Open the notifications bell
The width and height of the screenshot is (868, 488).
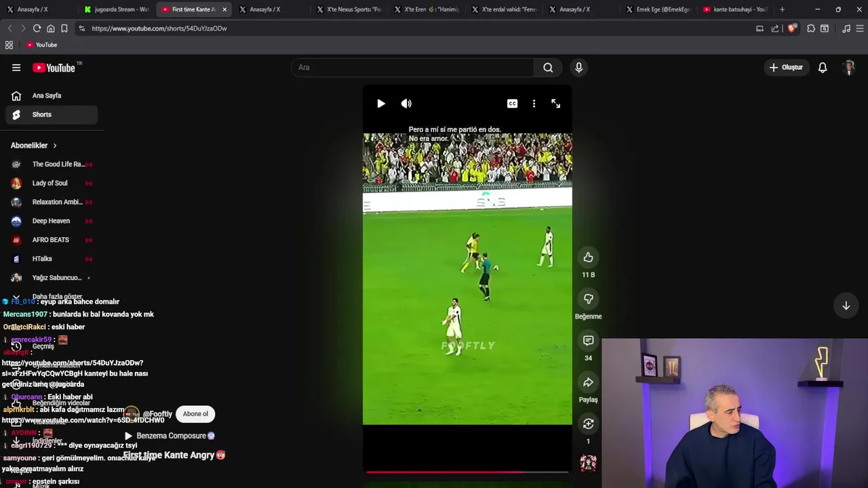tap(823, 67)
